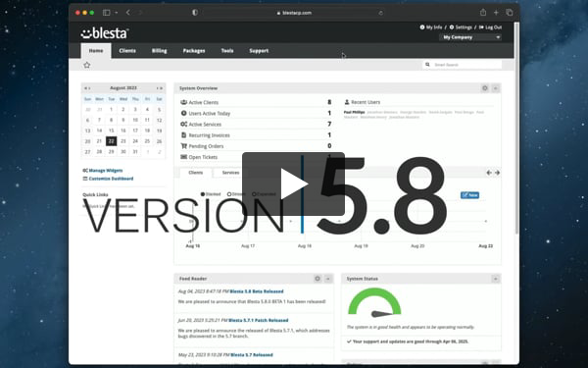
Task: Open the Settings link
Action: pos(461,27)
